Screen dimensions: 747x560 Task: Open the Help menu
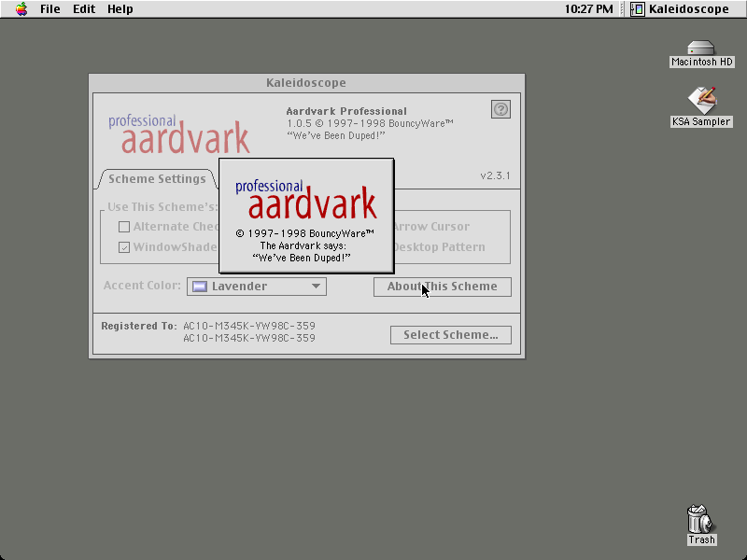(x=120, y=9)
